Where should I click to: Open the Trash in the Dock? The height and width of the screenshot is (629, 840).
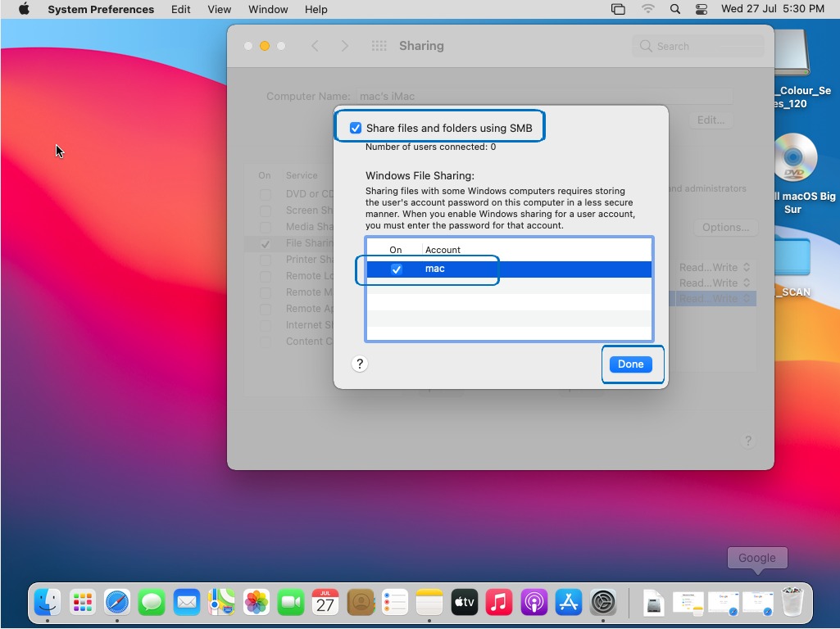(792, 603)
